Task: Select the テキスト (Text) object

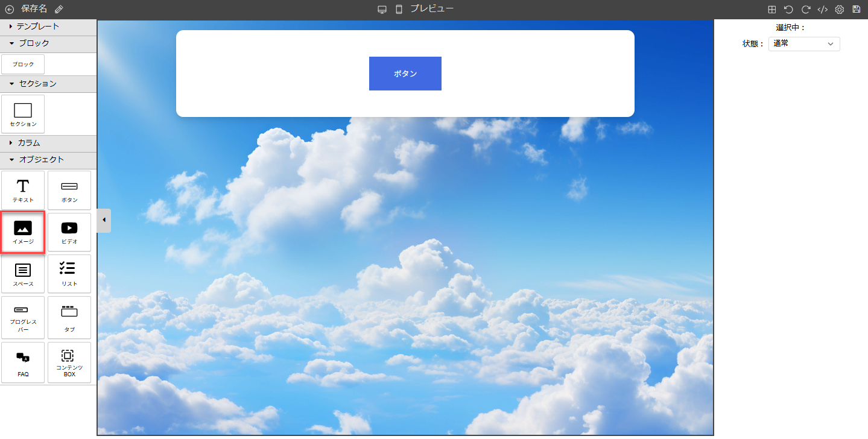Action: click(x=23, y=191)
